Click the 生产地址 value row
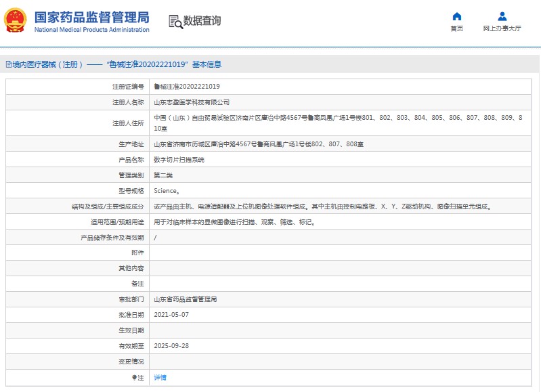 point(259,144)
